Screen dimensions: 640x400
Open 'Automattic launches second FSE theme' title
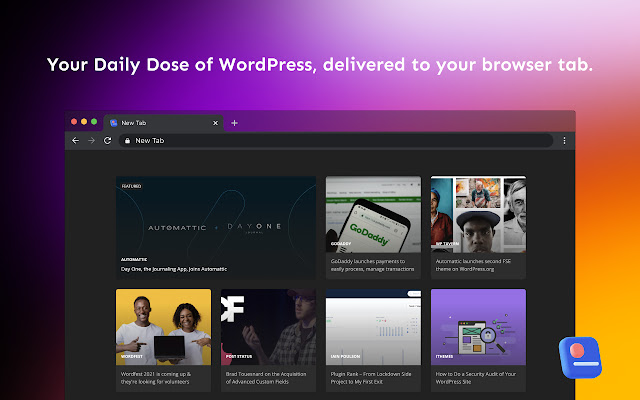click(473, 265)
